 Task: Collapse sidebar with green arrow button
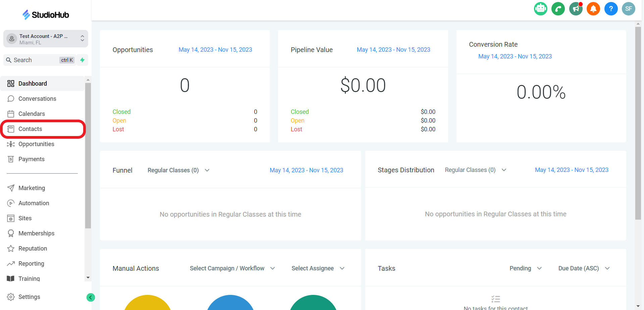tap(91, 297)
